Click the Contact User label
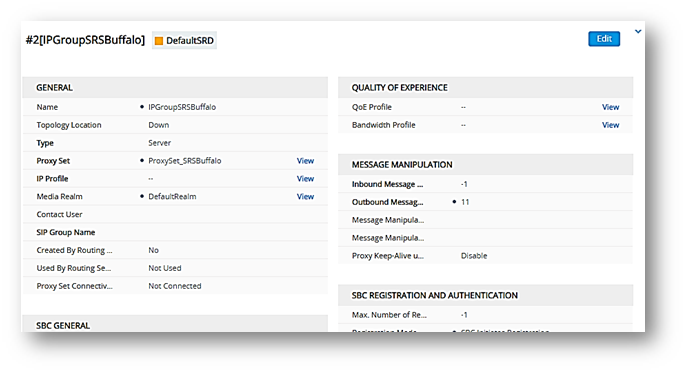 coord(59,215)
